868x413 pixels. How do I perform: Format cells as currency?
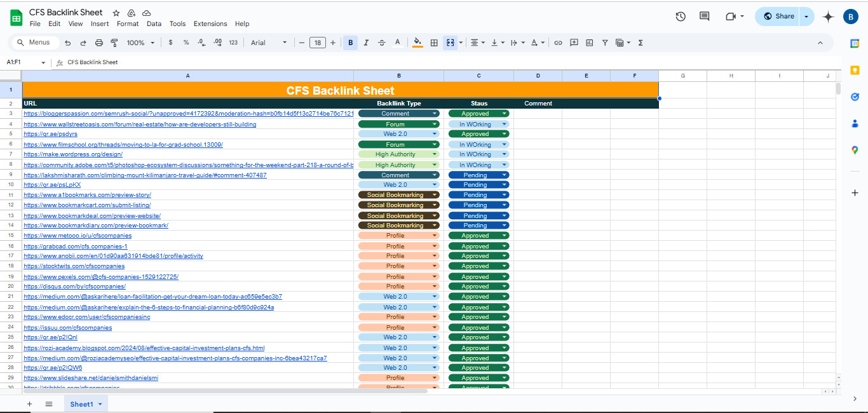pos(170,43)
